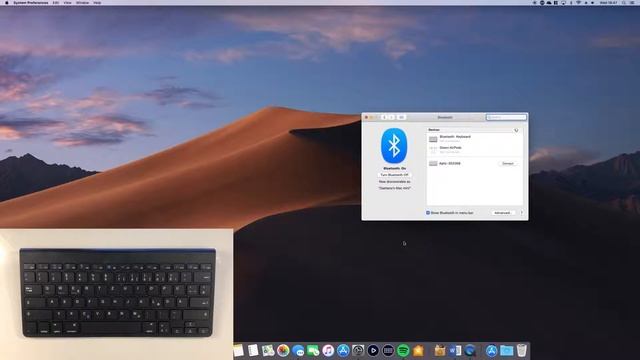Viewport: 640px width, 360px height.
Task: Open Notification Center in menu bar
Action: pos(633,2)
